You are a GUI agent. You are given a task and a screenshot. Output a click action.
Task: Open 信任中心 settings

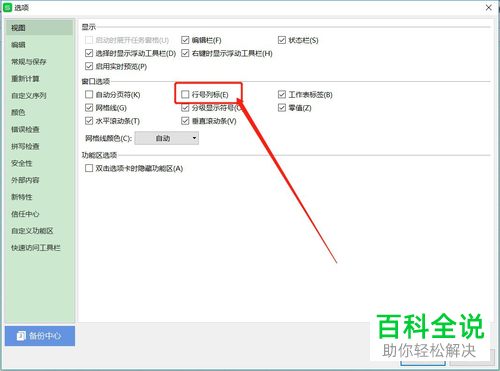(x=25, y=214)
